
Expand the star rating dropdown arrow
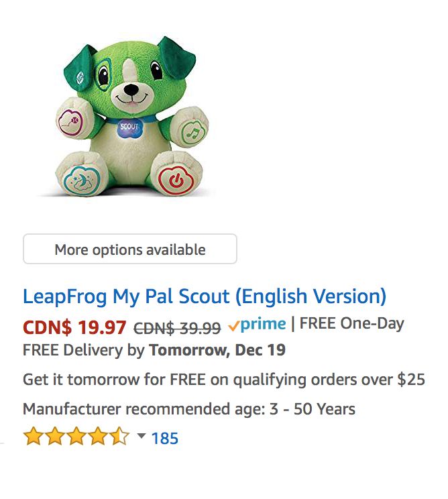click(142, 435)
